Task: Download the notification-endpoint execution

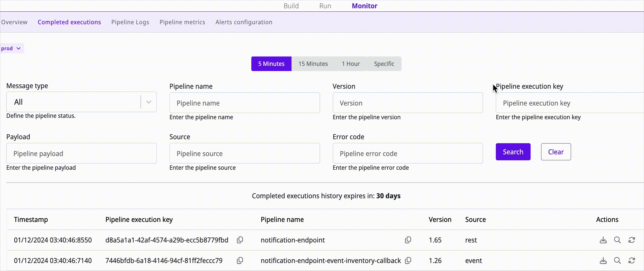Action: (603, 240)
